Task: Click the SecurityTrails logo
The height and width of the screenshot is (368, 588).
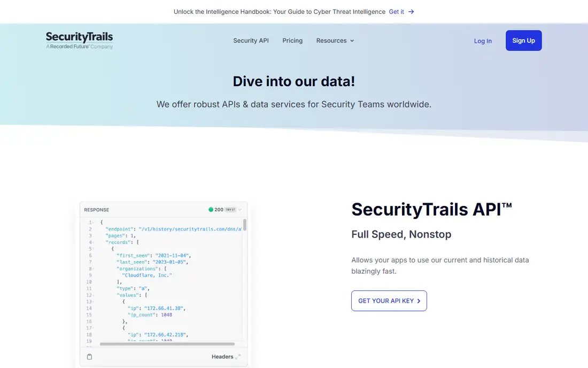Action: (x=79, y=41)
